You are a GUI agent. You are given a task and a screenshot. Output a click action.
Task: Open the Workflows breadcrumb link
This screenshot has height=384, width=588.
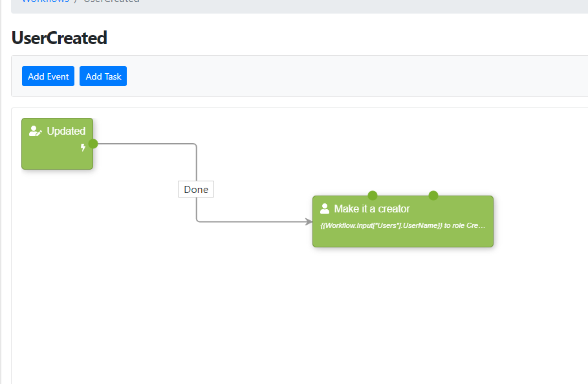(45, 1)
